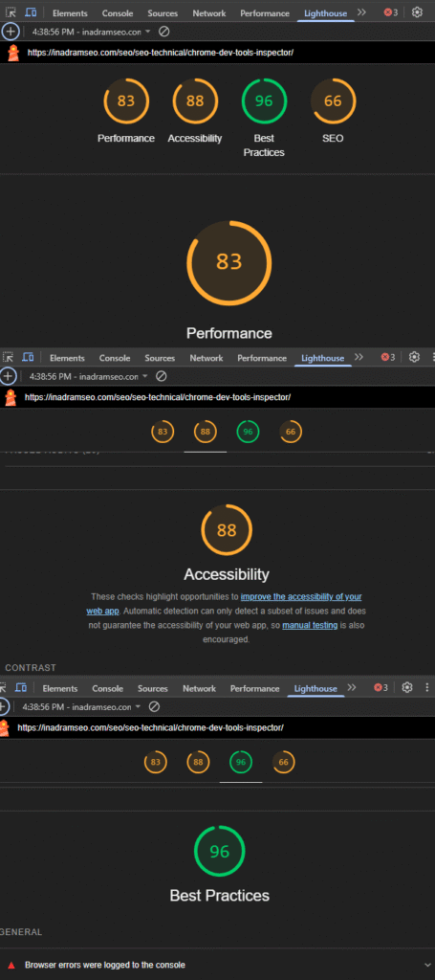
Task: Open Network tab above Best Practices report
Action: click(199, 689)
